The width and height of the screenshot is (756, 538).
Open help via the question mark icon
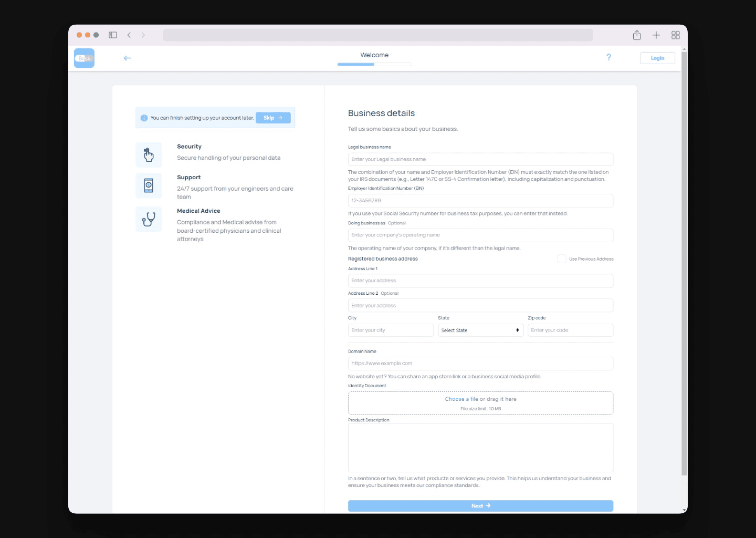(x=608, y=57)
